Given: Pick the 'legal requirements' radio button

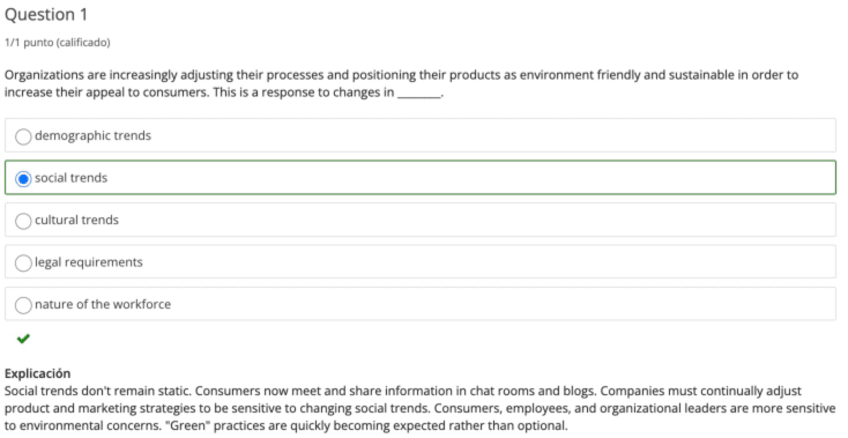Looking at the screenshot, I should (24, 262).
